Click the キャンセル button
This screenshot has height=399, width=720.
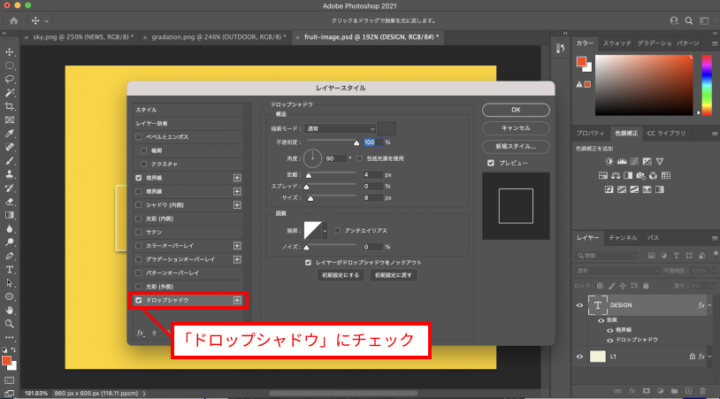[x=516, y=128]
